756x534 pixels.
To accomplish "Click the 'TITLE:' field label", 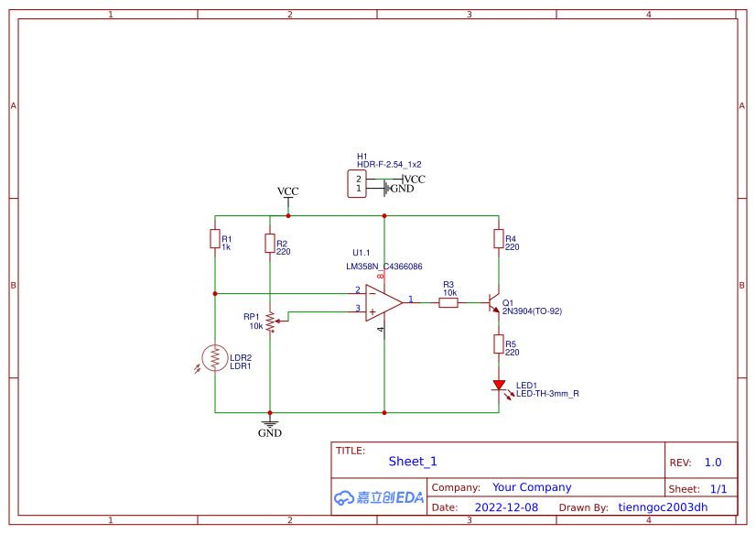I will click(351, 451).
